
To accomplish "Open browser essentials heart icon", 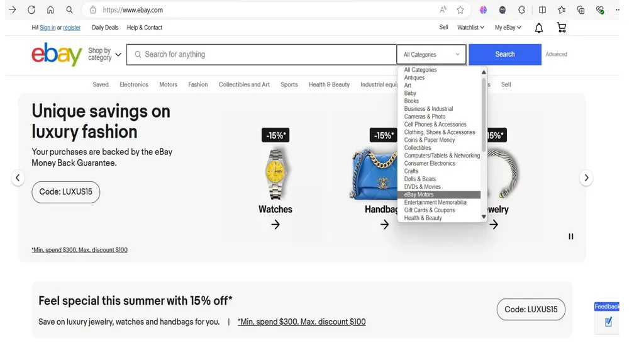I will (x=600, y=10).
